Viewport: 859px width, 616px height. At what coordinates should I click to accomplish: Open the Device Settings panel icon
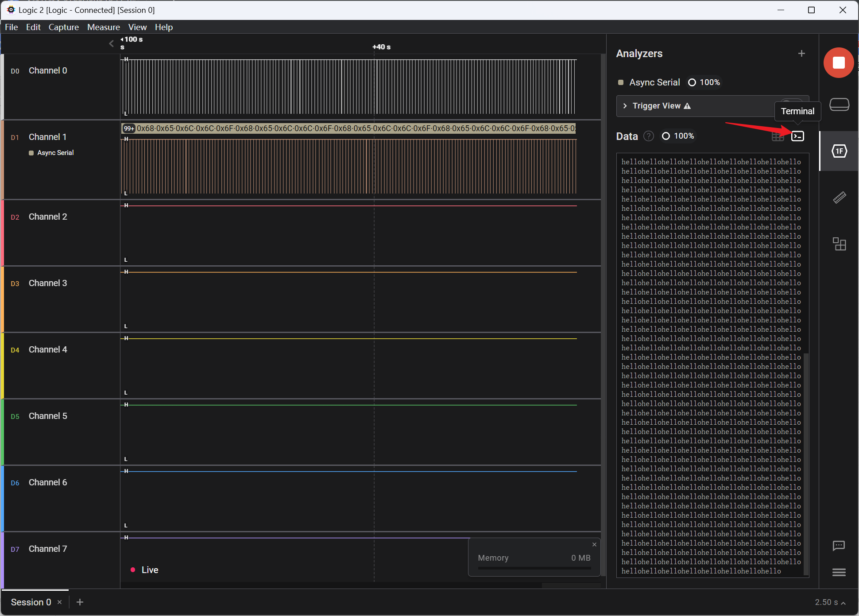(x=839, y=105)
